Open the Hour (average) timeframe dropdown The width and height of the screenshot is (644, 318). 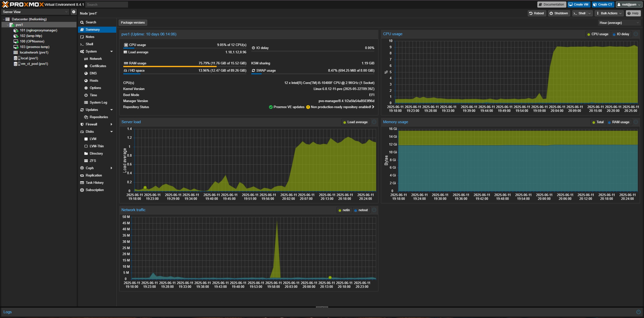point(619,23)
